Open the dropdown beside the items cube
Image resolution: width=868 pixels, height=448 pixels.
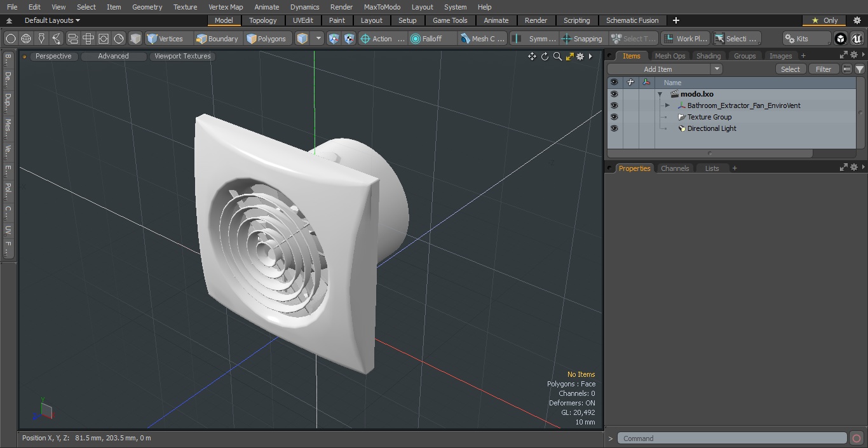[318, 39]
